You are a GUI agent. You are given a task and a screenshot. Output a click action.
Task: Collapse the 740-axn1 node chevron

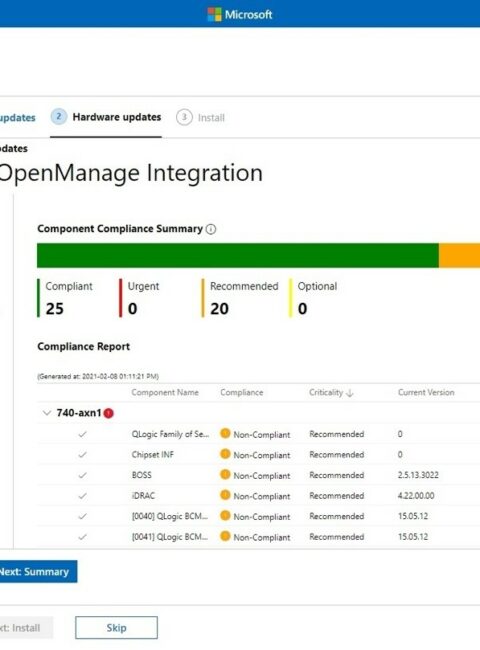[47, 413]
